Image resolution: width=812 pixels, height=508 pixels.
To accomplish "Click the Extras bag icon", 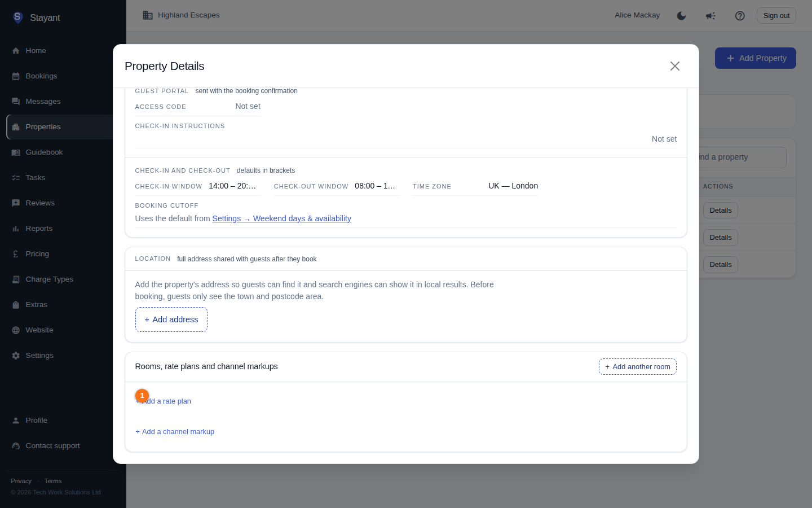I will (16, 305).
